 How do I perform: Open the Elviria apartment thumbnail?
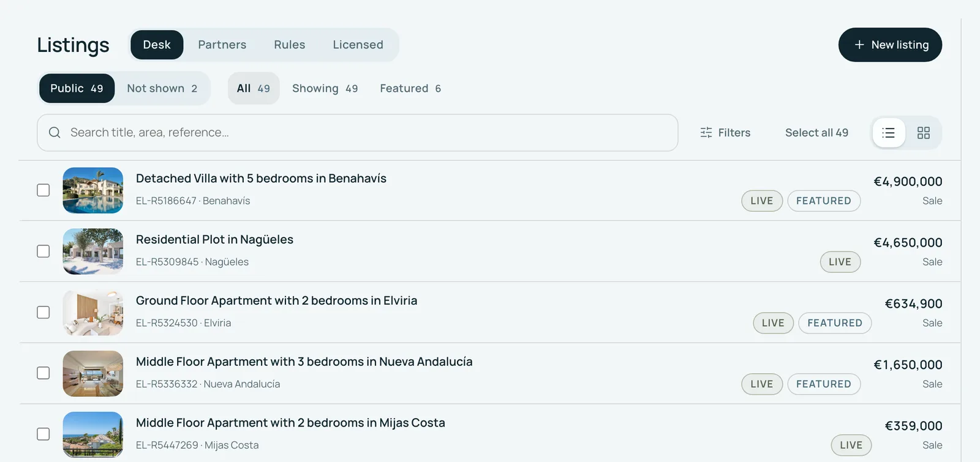click(x=93, y=313)
